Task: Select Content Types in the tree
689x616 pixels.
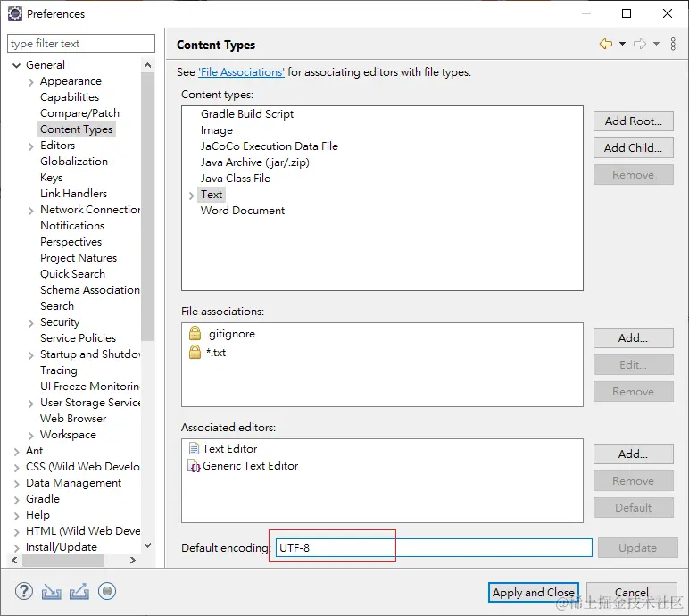Action: click(77, 129)
